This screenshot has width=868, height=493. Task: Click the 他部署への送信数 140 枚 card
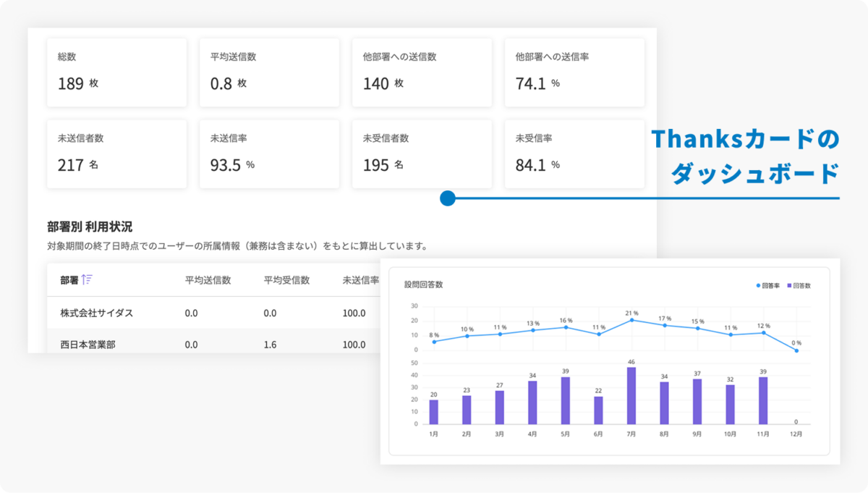422,73
